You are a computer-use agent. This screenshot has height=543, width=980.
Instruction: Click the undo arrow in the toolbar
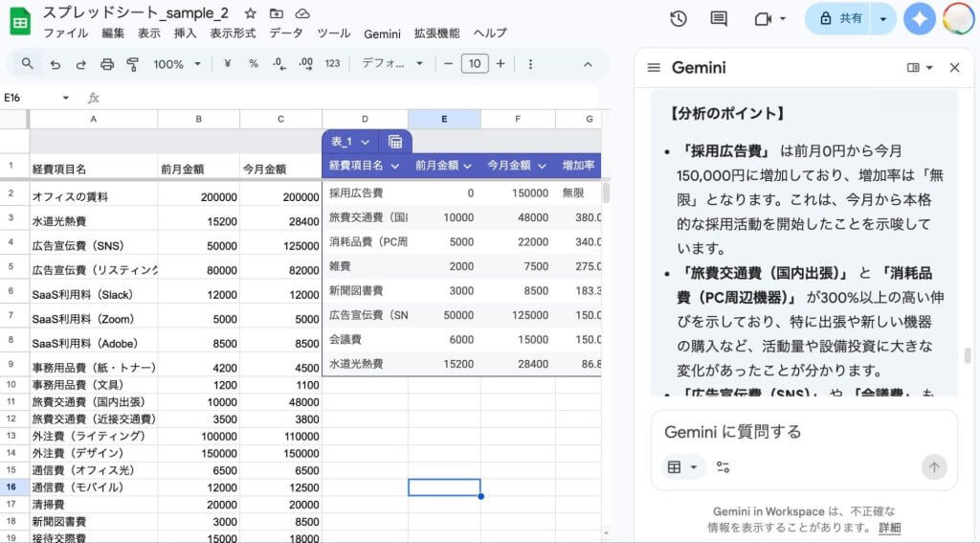click(56, 64)
